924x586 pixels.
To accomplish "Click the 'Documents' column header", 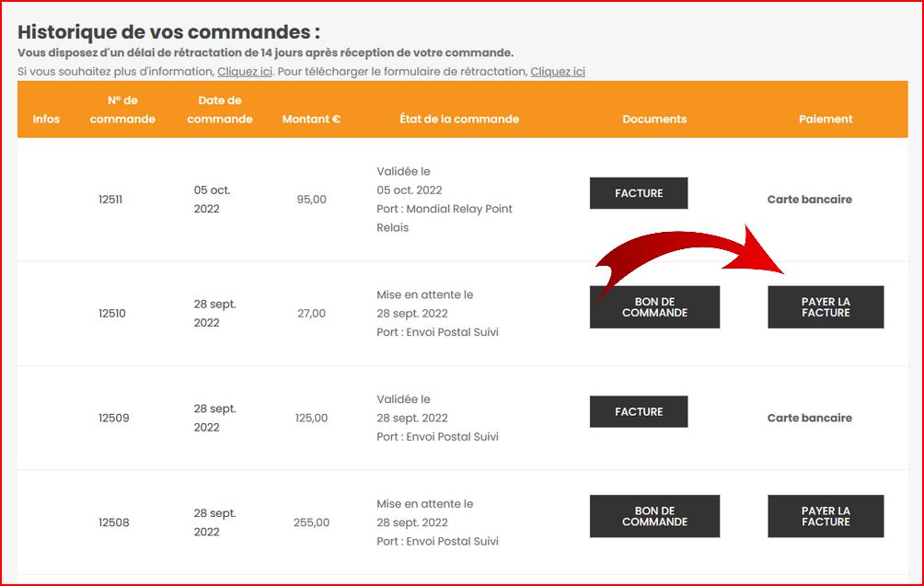I will click(x=654, y=119).
